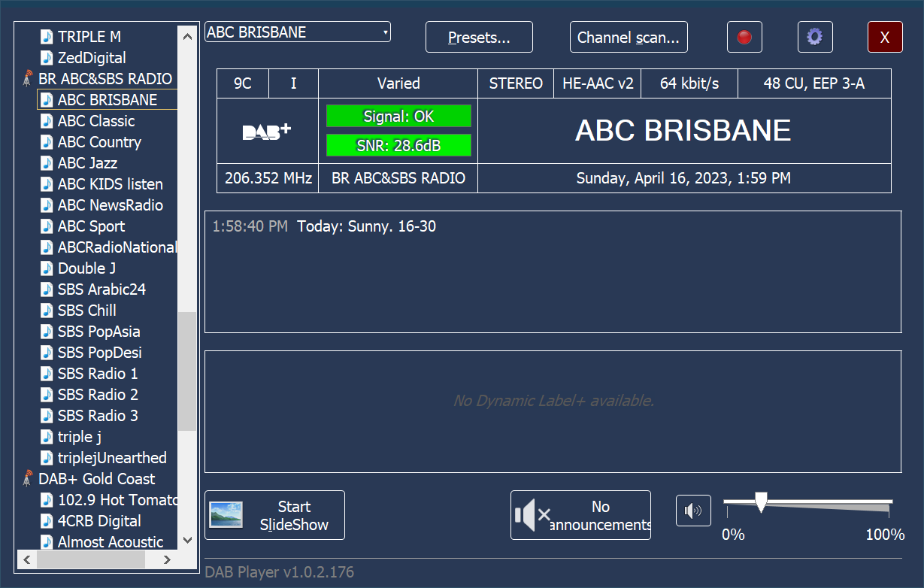This screenshot has width=924, height=588.
Task: Click the music note icon beside SBS Arabic24
Action: (47, 289)
